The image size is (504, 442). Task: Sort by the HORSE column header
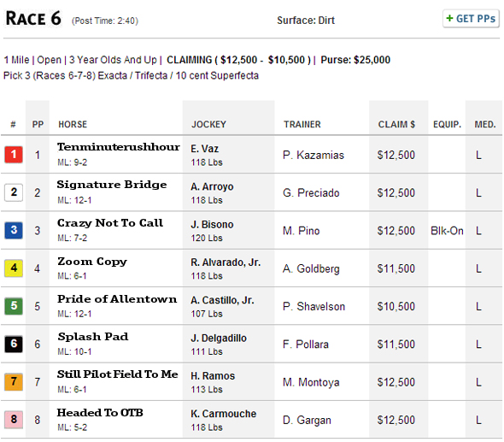73,125
